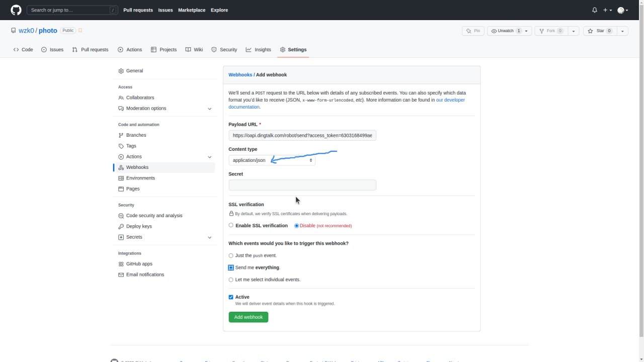The image size is (644, 362).
Task: Click the Webhooks breadcrumb link
Action: (240, 75)
